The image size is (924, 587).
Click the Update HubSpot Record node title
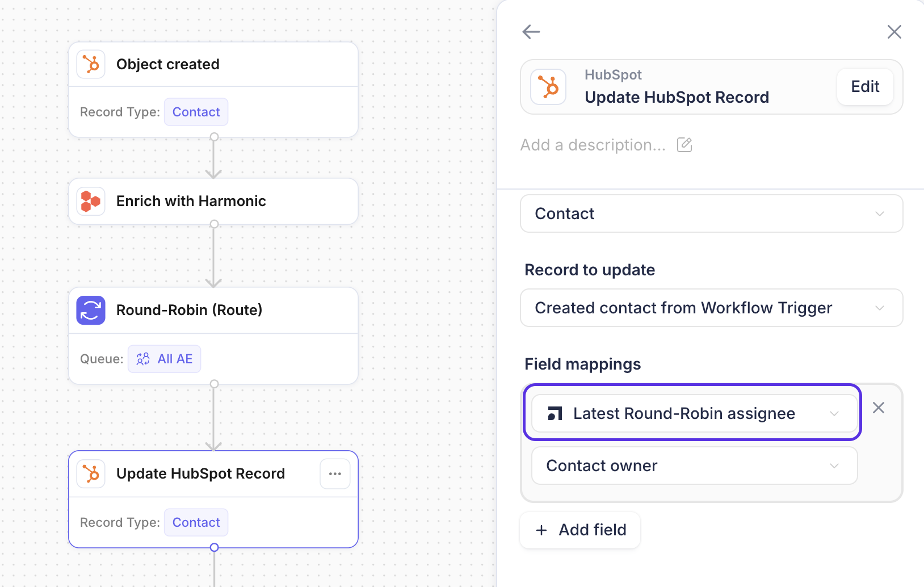tap(200, 473)
